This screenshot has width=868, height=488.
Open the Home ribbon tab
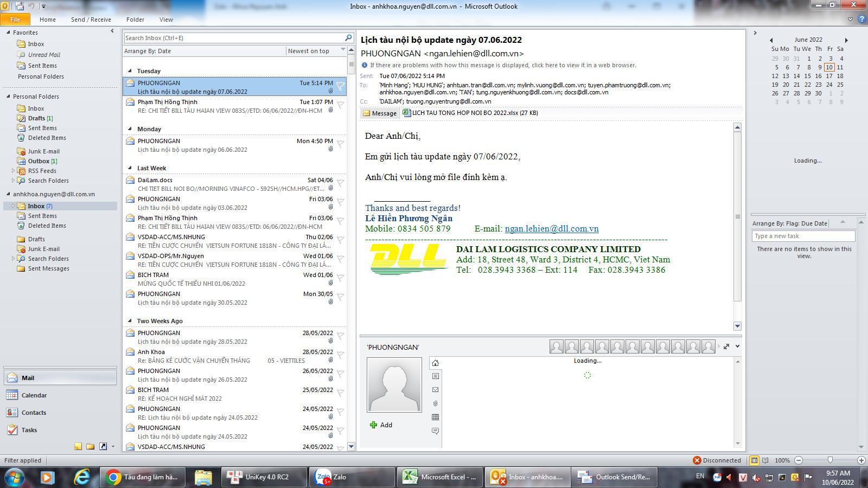(48, 20)
